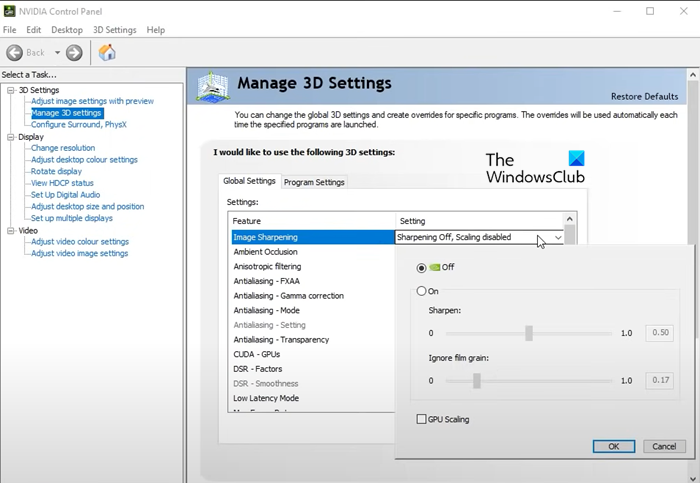Viewport: 700px width, 484px height.
Task: Click the Back arrow navigation icon
Action: point(14,52)
